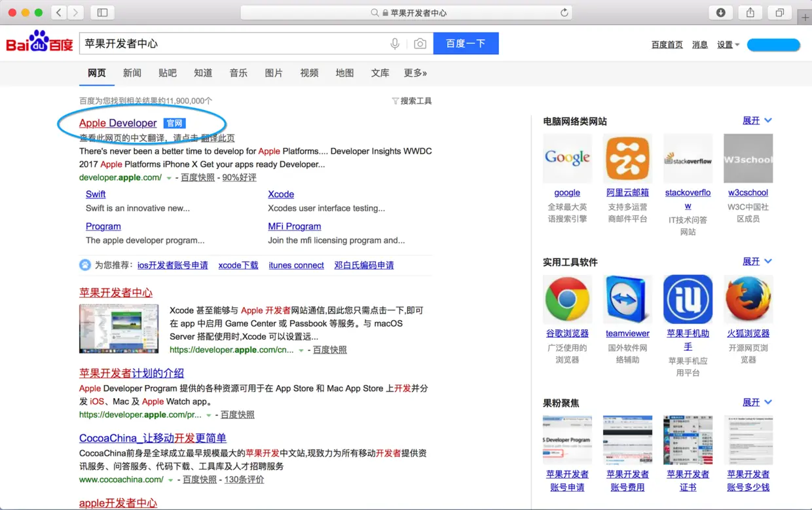Image resolution: width=812 pixels, height=510 pixels.
Task: Switch to the 文库 tab
Action: point(380,73)
